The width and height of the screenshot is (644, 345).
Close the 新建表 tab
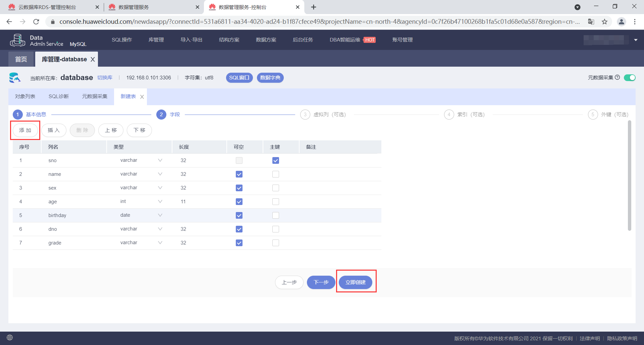click(x=142, y=97)
